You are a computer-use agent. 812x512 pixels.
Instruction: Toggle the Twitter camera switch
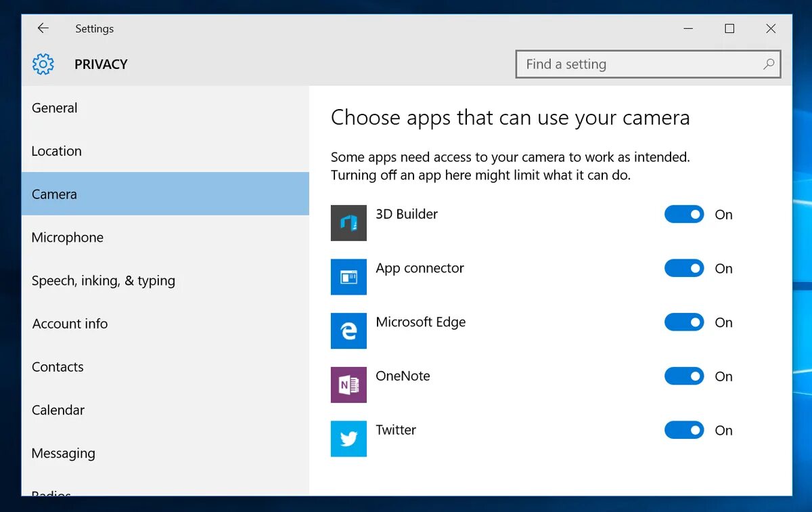click(684, 430)
